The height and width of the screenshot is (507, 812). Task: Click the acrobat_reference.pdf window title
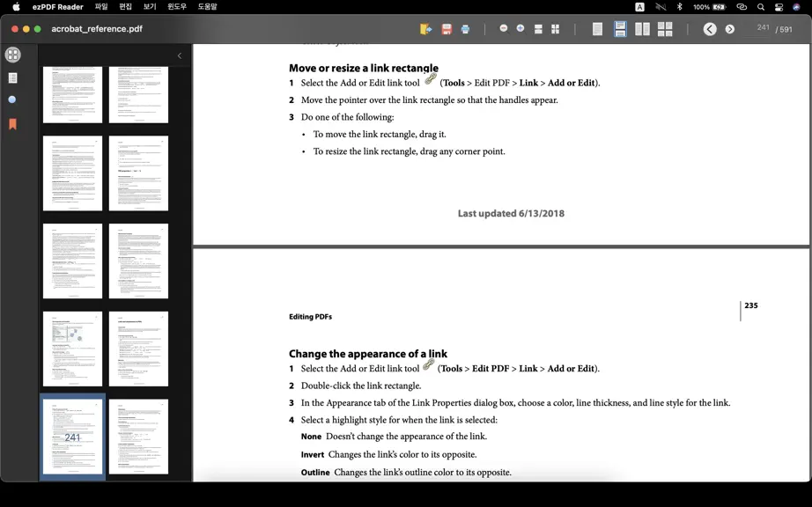pyautogui.click(x=97, y=29)
